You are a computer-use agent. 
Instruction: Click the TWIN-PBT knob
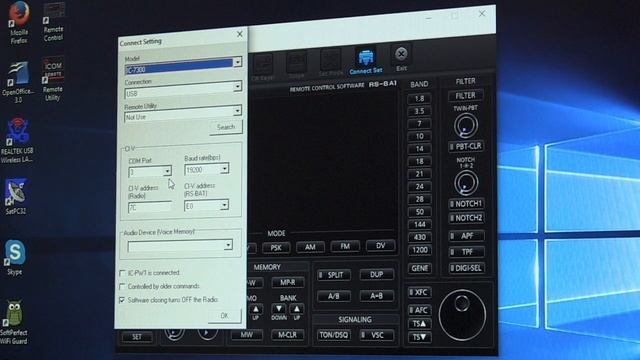466,126
